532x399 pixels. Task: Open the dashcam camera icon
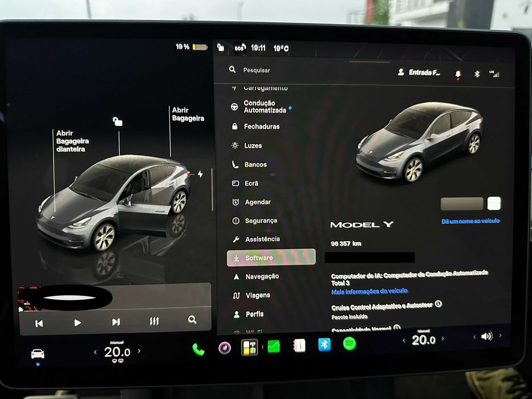(x=225, y=348)
